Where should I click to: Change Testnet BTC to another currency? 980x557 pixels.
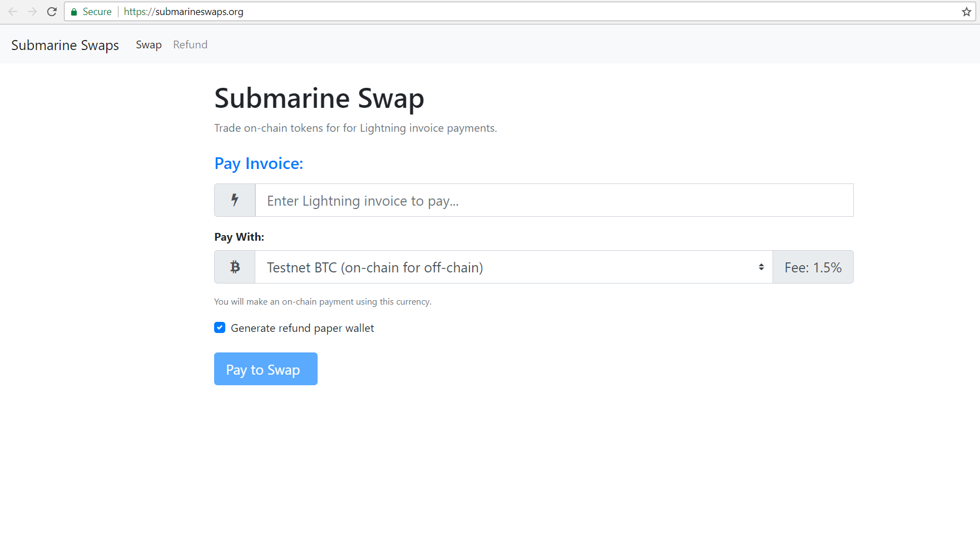pyautogui.click(x=512, y=267)
